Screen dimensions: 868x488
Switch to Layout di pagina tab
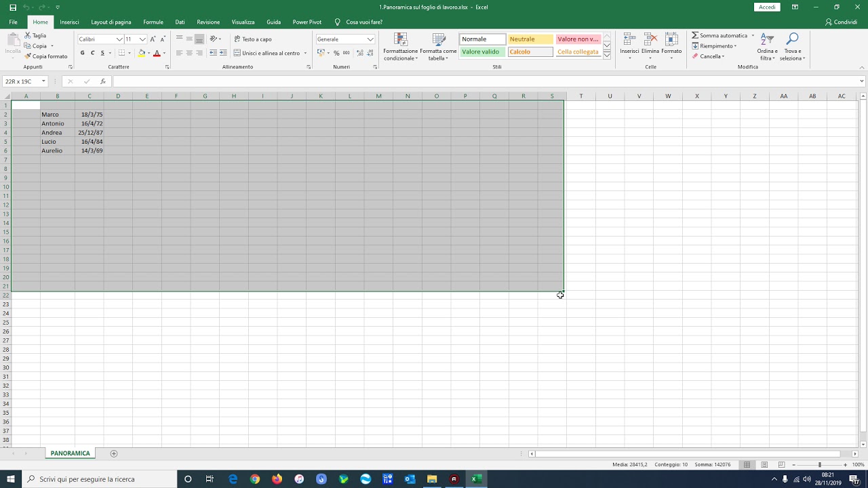[111, 22]
